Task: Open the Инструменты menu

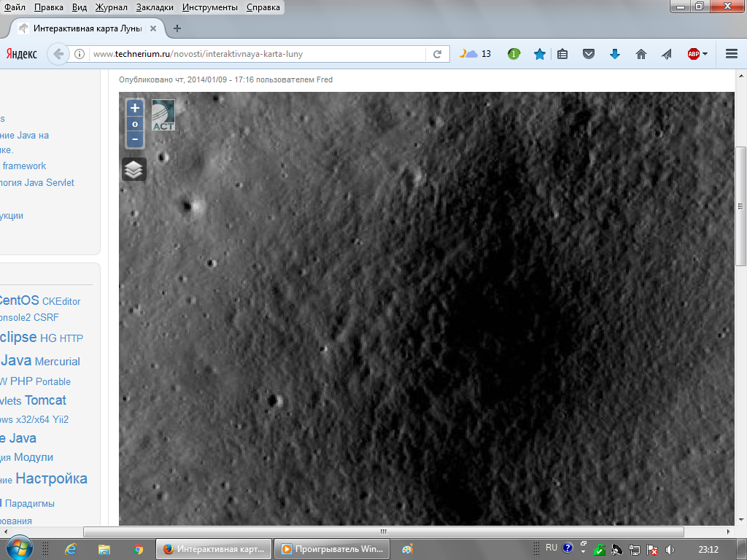Action: [x=209, y=7]
